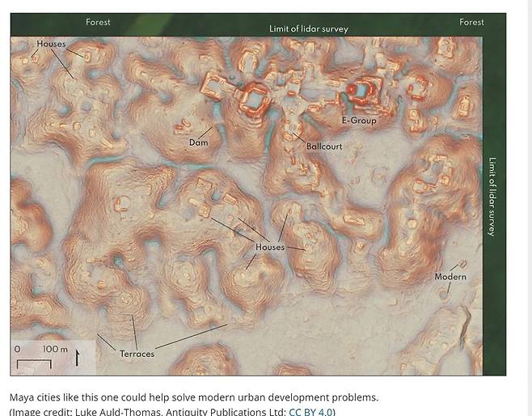Click horizontal 'Limit of lidar survey' text at top
The width and height of the screenshot is (532, 416).
tap(308, 29)
